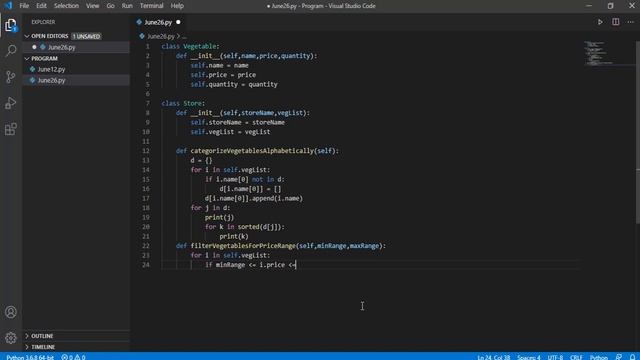This screenshot has width=640, height=360.
Task: Open the Source Control view
Action: [11, 77]
